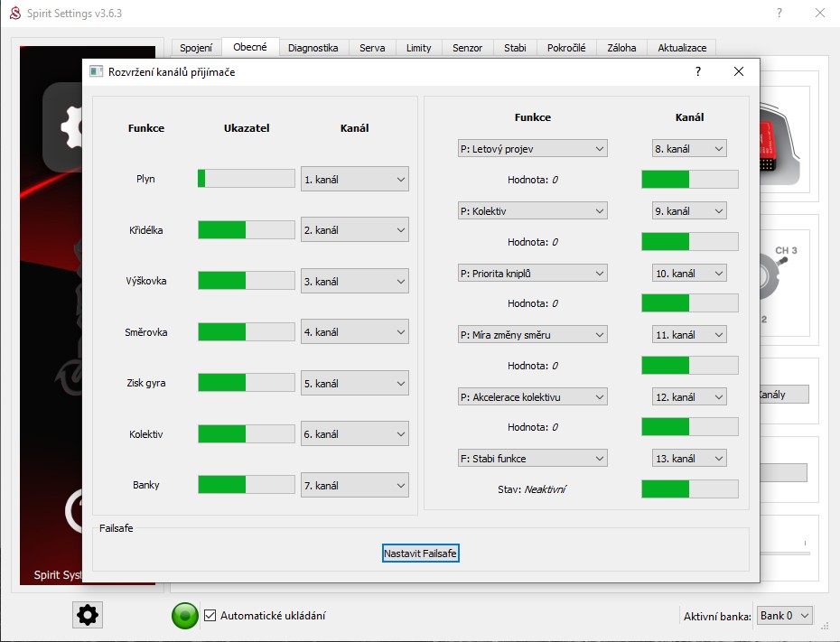This screenshot has width=840, height=642.
Task: Open the P: Letový projev function dropdown
Action: point(531,149)
